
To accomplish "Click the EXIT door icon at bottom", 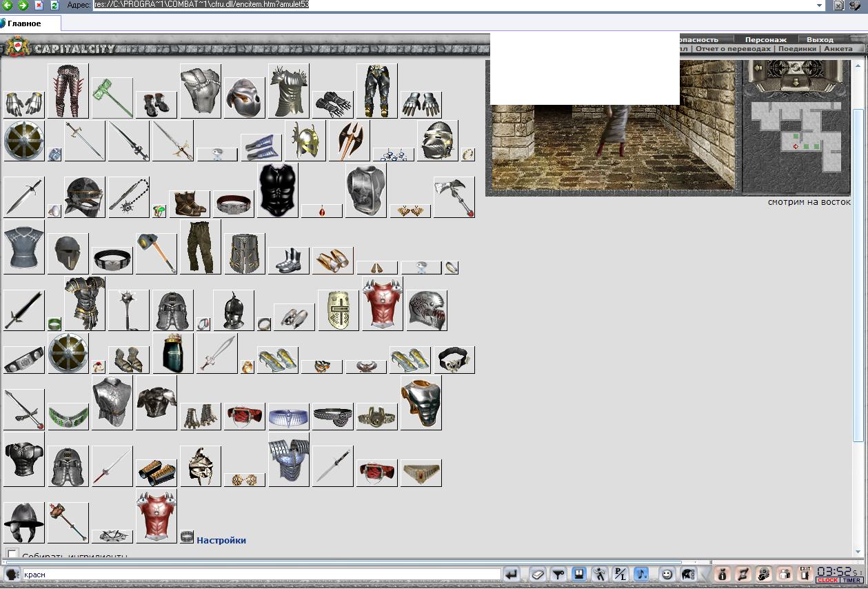I will pyautogui.click(x=805, y=574).
